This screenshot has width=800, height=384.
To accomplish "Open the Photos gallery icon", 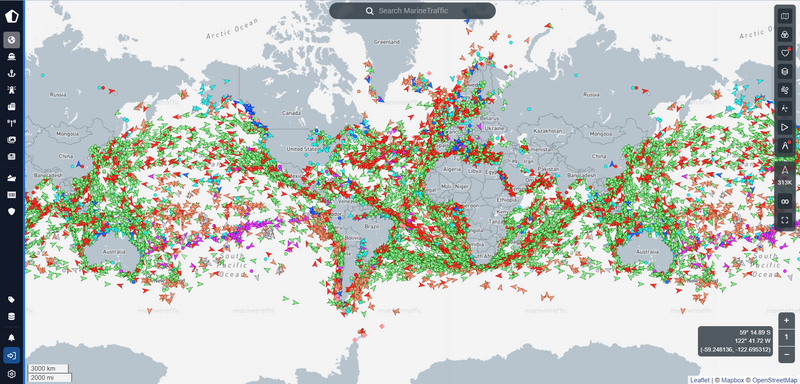I will click(12, 140).
